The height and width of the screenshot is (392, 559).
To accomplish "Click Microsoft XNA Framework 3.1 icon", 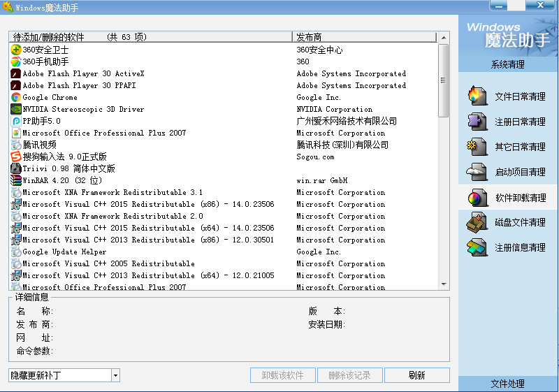I will [16, 192].
